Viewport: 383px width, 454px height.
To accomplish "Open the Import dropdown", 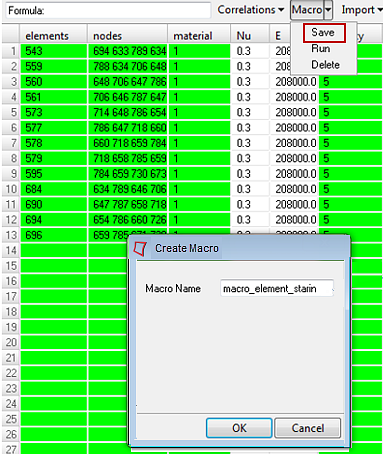I will 361,10.
